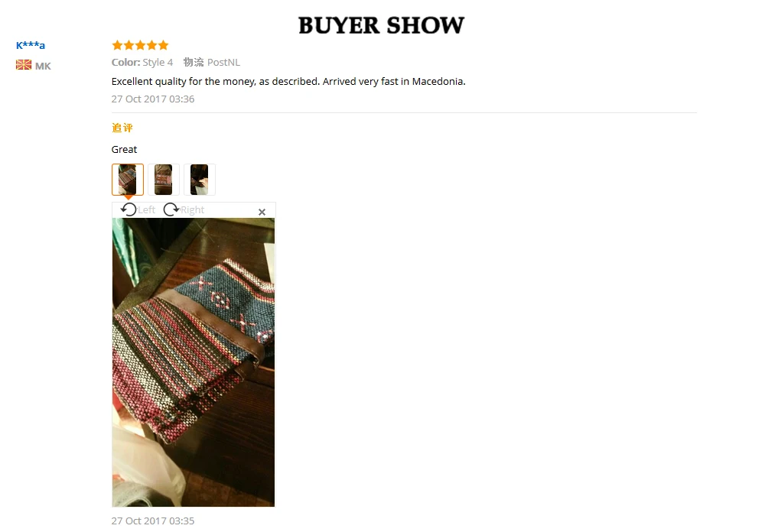Open the second review photo thumbnail
The height and width of the screenshot is (532, 765).
[x=164, y=180]
